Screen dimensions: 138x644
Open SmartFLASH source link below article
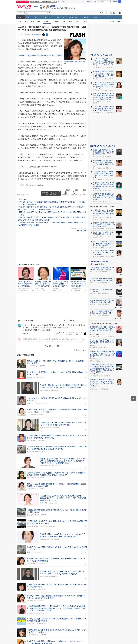click(82, 231)
